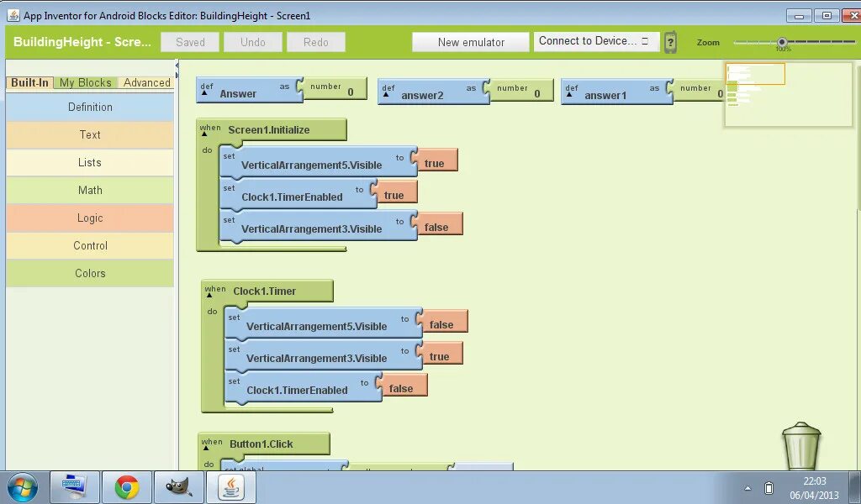This screenshot has width=861, height=504.
Task: Open the Windows Start orb
Action: point(23,487)
